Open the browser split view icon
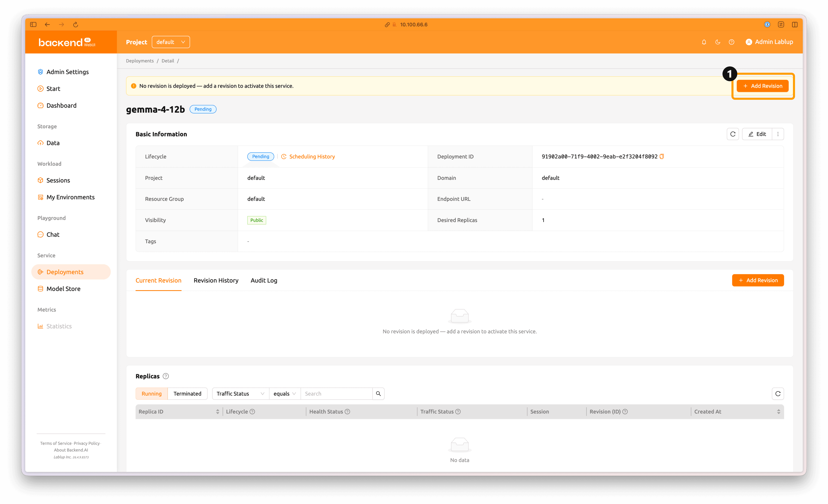828x504 pixels. pyautogui.click(x=795, y=24)
